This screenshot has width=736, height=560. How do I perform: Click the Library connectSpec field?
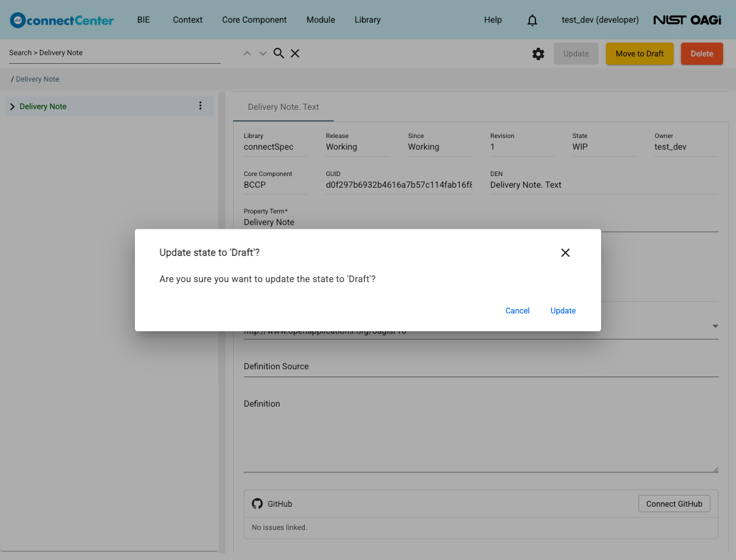pyautogui.click(x=275, y=147)
